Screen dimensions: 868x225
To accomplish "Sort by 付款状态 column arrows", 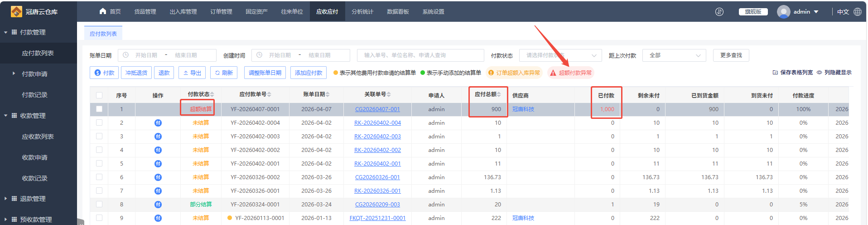I will pyautogui.click(x=212, y=94).
